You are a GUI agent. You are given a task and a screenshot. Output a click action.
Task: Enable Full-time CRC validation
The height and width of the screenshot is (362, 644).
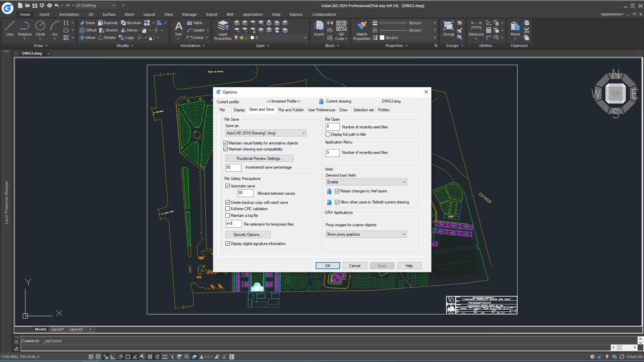click(228, 209)
